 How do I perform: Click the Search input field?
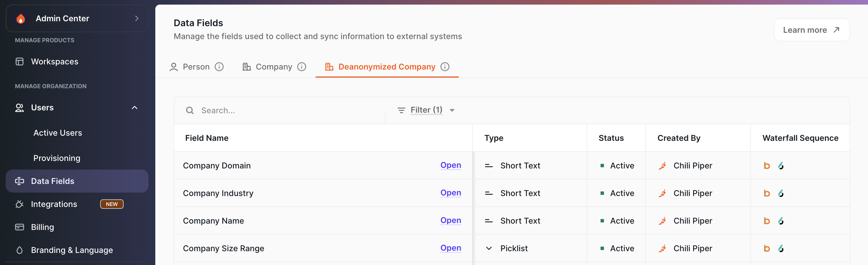290,110
